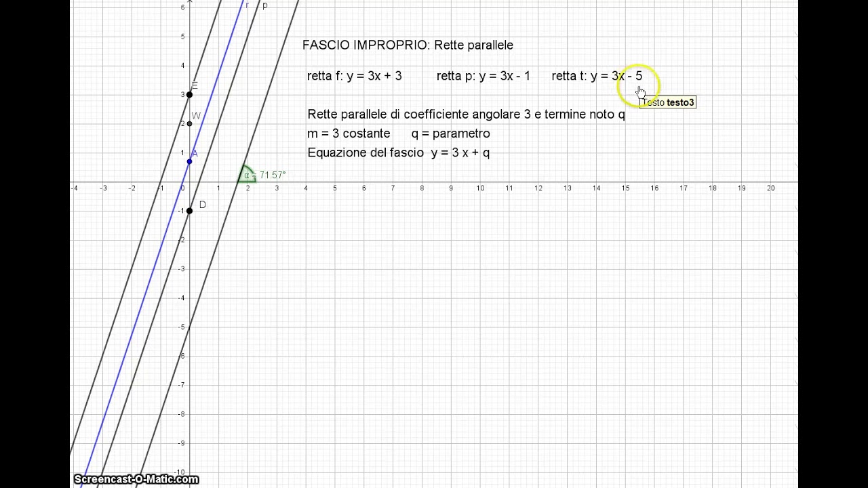
Task: Select point D on the y-axis
Action: [189, 211]
